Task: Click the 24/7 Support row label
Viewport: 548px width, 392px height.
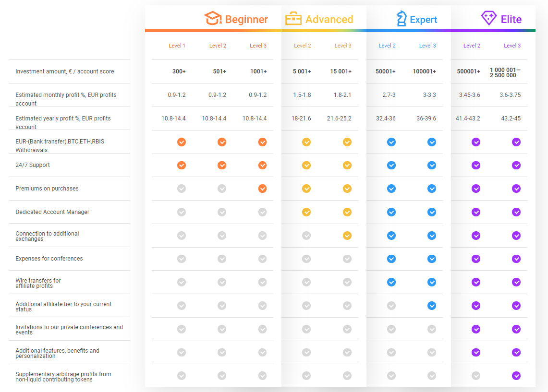Action: coord(33,165)
